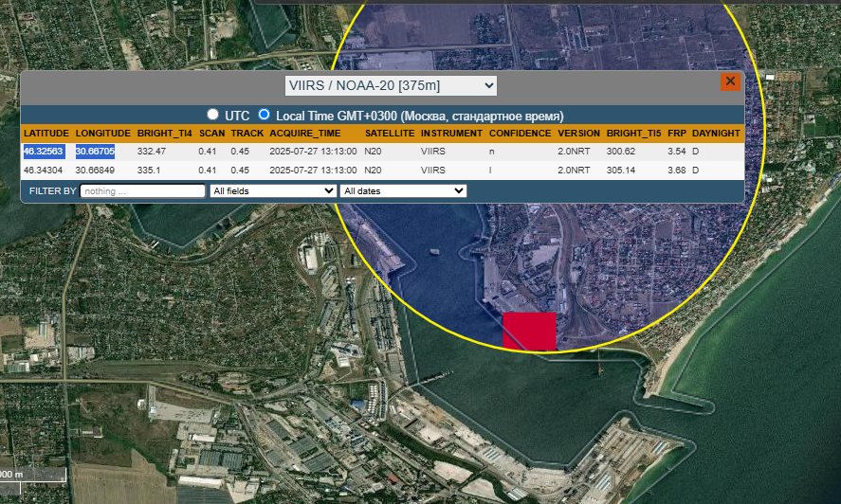Click FRP value 3.54
This screenshot has width=841, height=504.
pos(677,152)
